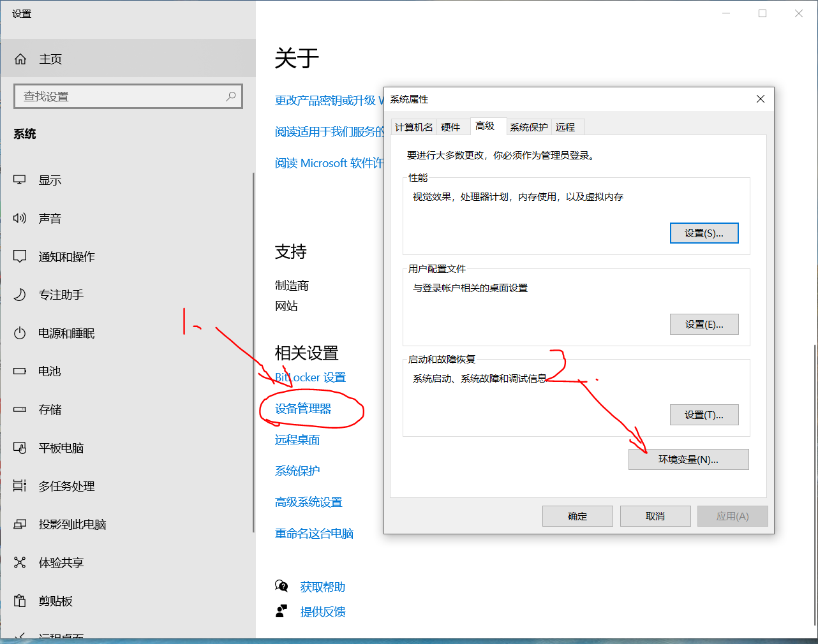Cancel the System Properties dialog
The image size is (818, 644).
(x=655, y=516)
